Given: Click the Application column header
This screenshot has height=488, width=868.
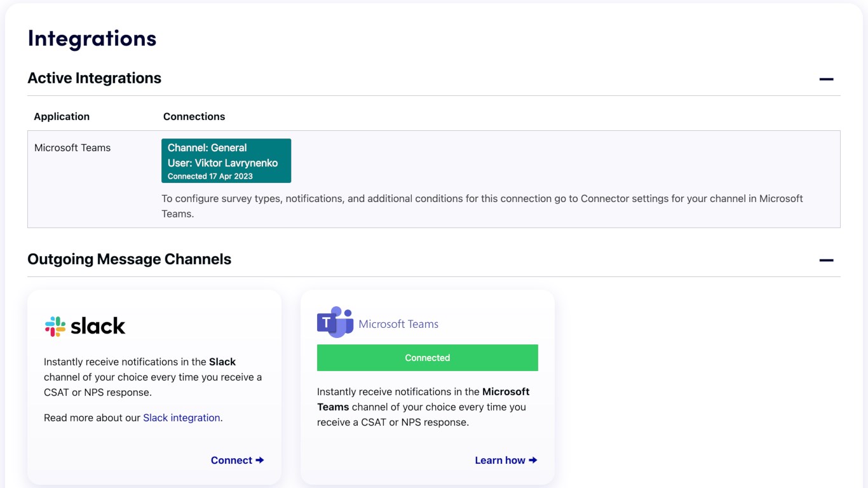Looking at the screenshot, I should click(x=62, y=116).
